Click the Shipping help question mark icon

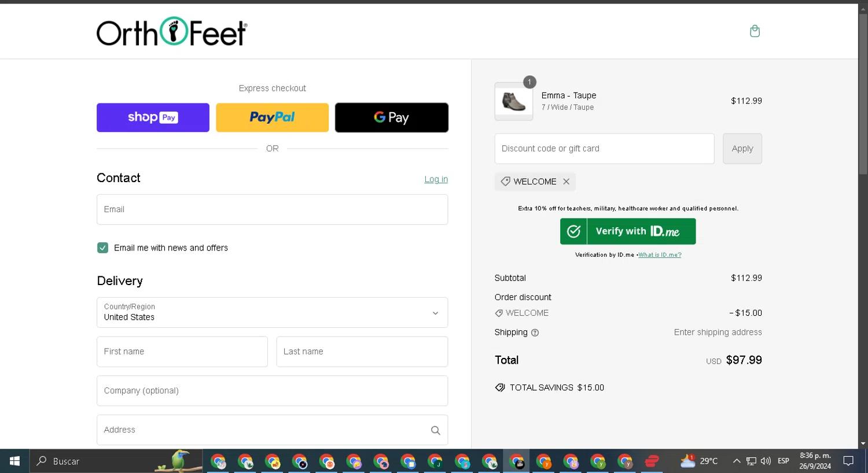[535, 332]
